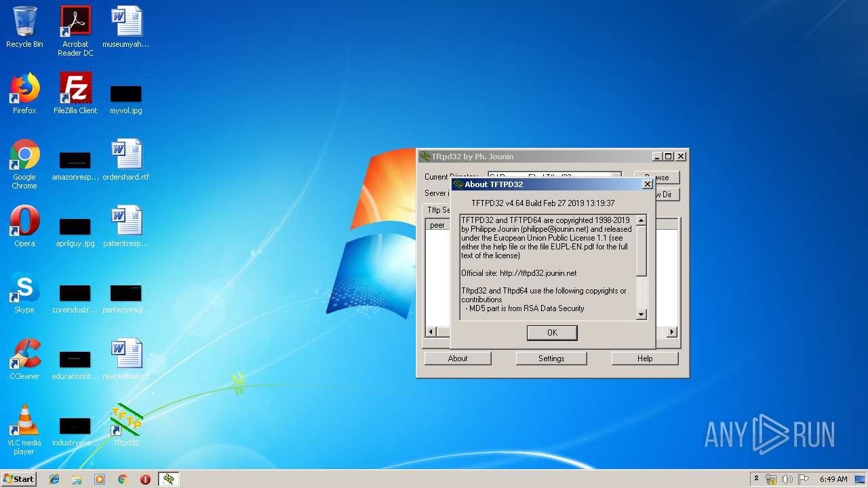
Task: Click the About text vertical scrollbar thumb
Action: (x=641, y=251)
